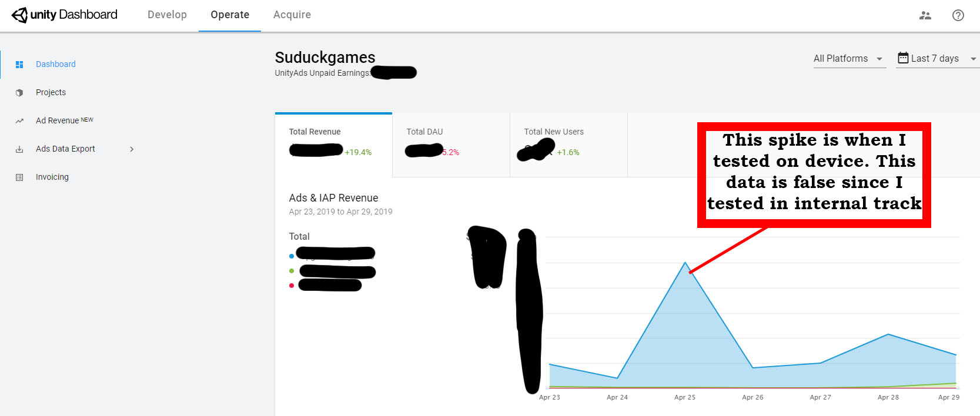Click the Apr 29 axis label
The width and height of the screenshot is (980, 416).
click(x=949, y=397)
